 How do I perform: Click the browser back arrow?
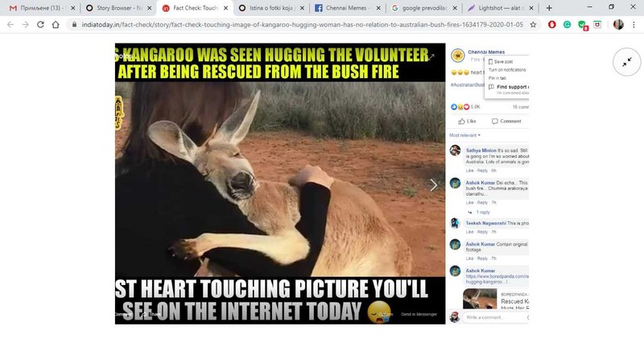pos(10,25)
